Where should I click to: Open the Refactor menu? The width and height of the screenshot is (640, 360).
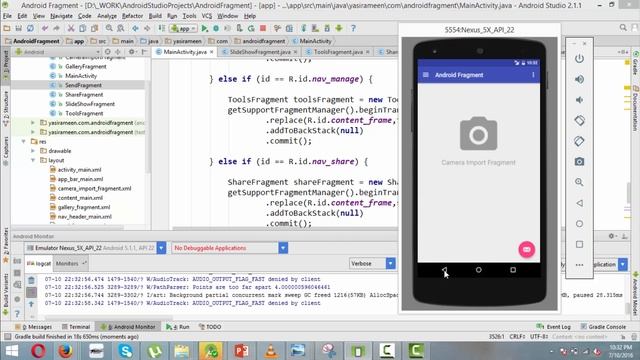132,16
